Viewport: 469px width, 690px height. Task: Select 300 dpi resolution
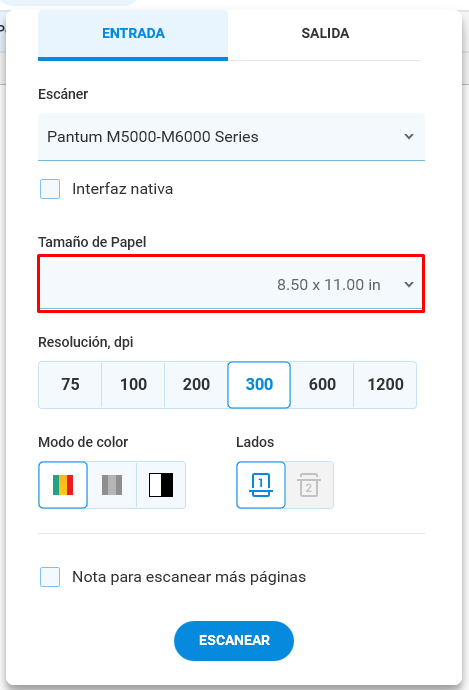pyautogui.click(x=259, y=385)
